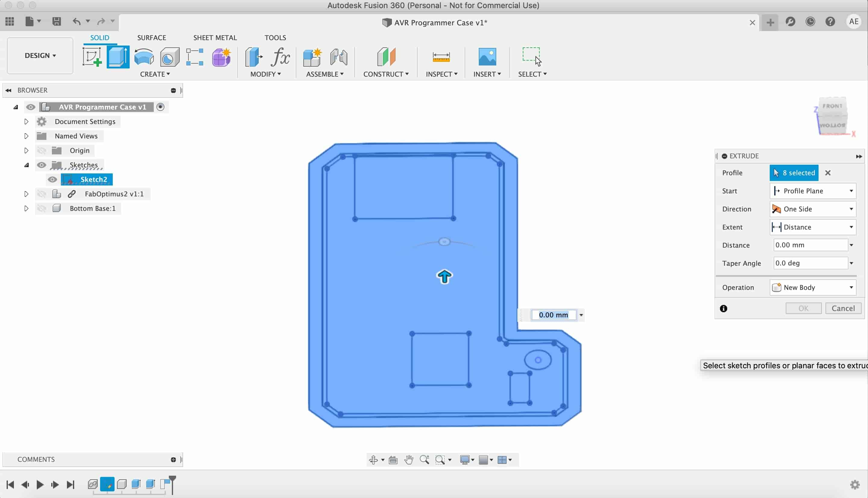This screenshot has width=868, height=498.
Task: Collapse the Sketches folder
Action: click(26, 165)
